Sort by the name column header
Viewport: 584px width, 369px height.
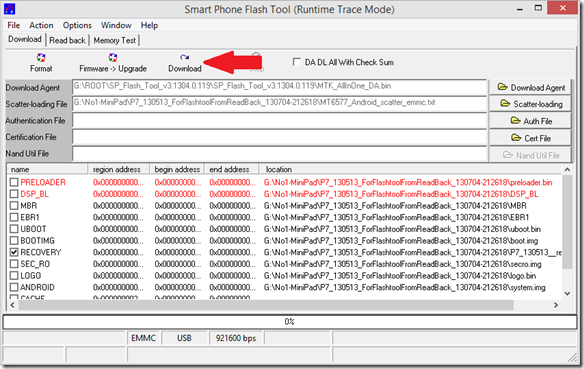[48, 169]
